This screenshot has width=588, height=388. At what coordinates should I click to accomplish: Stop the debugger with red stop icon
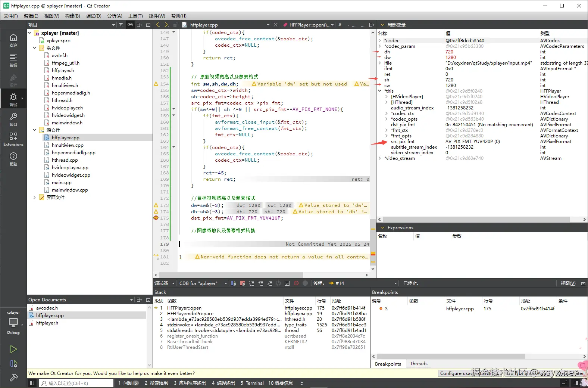click(x=243, y=283)
